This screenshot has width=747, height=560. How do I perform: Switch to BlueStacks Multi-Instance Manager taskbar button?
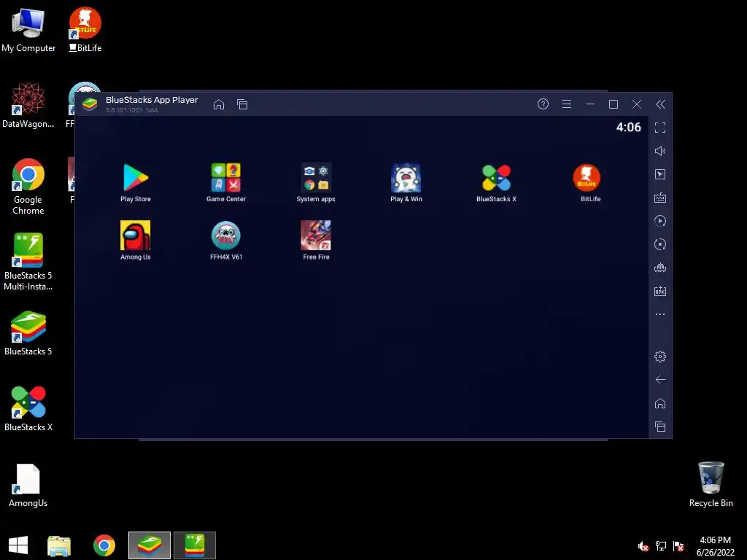[195, 545]
